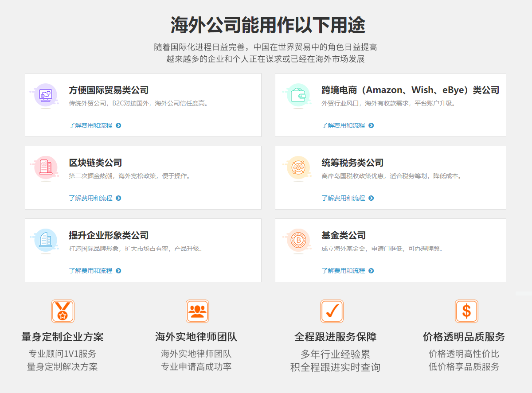532x393 pixels.
Task: Click the tax planning orange icon
Action: click(298, 167)
